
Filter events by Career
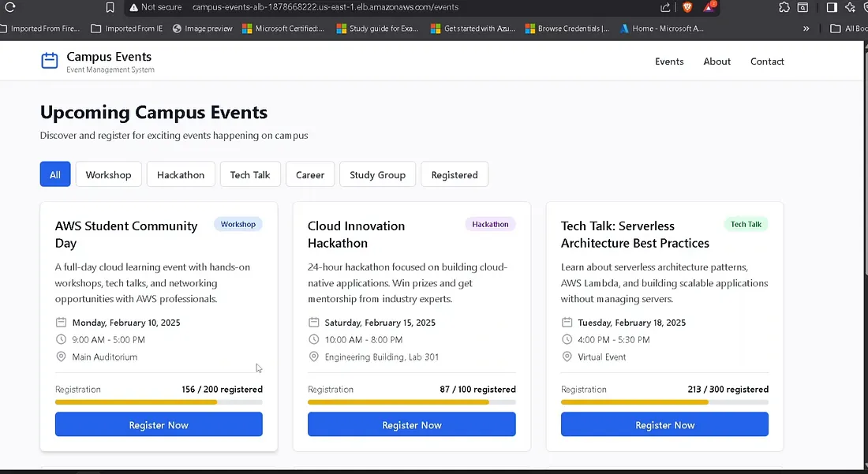click(310, 174)
